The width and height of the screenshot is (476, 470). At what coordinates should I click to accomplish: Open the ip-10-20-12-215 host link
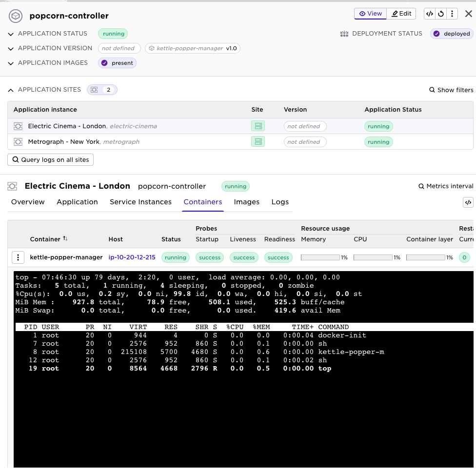coord(132,257)
